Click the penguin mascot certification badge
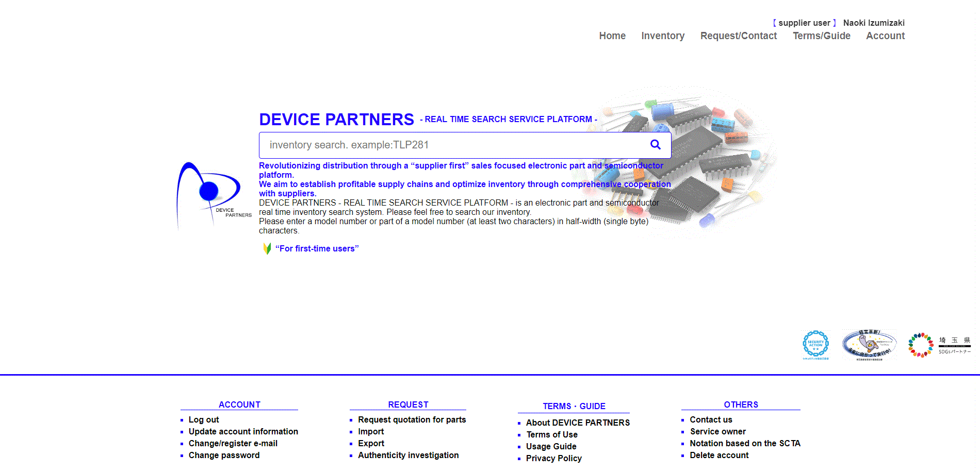980x472 pixels. pos(869,345)
